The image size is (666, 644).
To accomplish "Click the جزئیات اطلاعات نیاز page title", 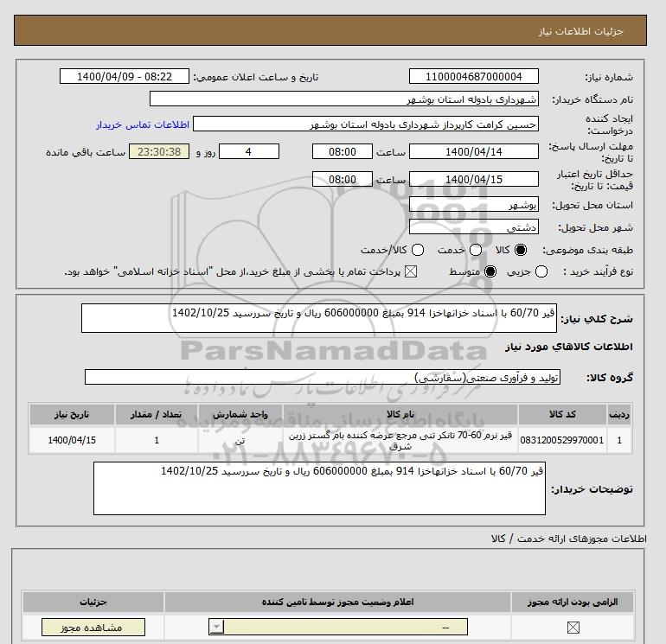I will tap(580, 31).
